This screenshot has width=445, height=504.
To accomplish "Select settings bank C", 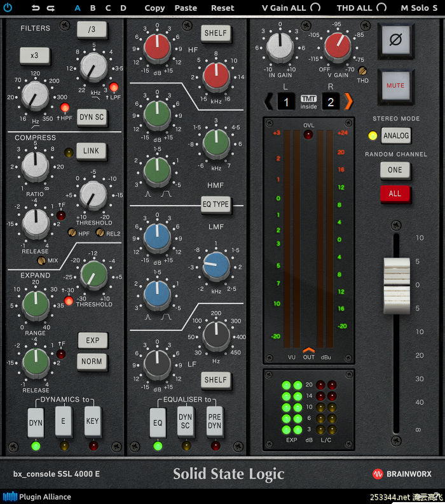I will pyautogui.click(x=108, y=8).
